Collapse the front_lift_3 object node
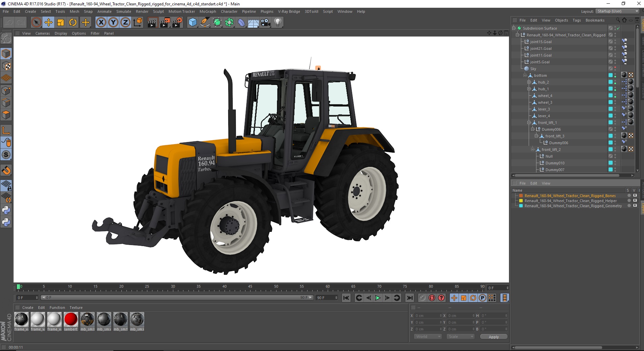 click(x=536, y=136)
